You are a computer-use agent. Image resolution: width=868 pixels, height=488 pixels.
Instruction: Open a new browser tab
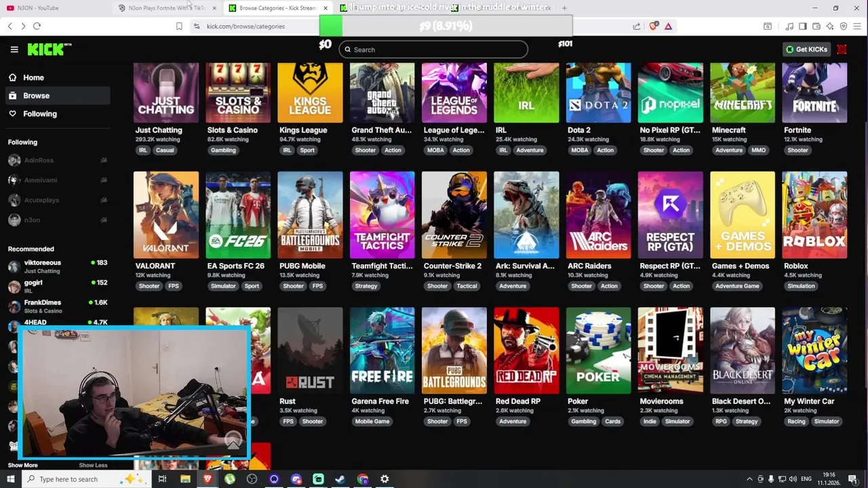[564, 8]
